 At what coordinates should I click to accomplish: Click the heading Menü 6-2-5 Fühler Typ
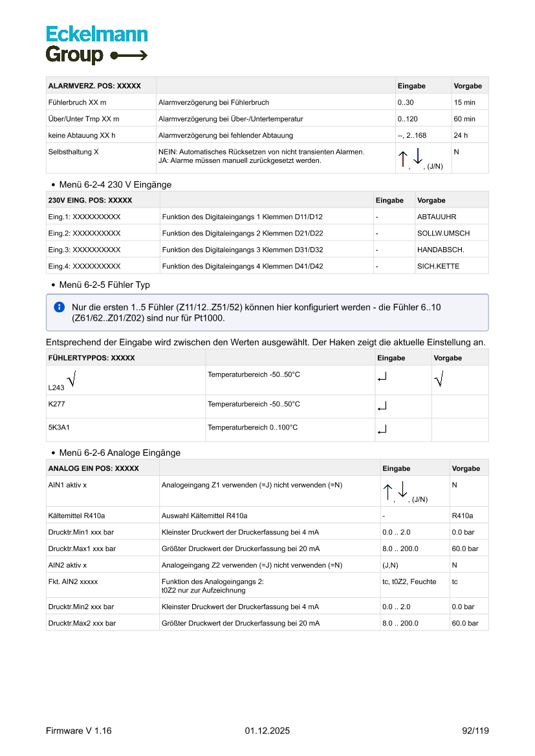[x=104, y=285]
